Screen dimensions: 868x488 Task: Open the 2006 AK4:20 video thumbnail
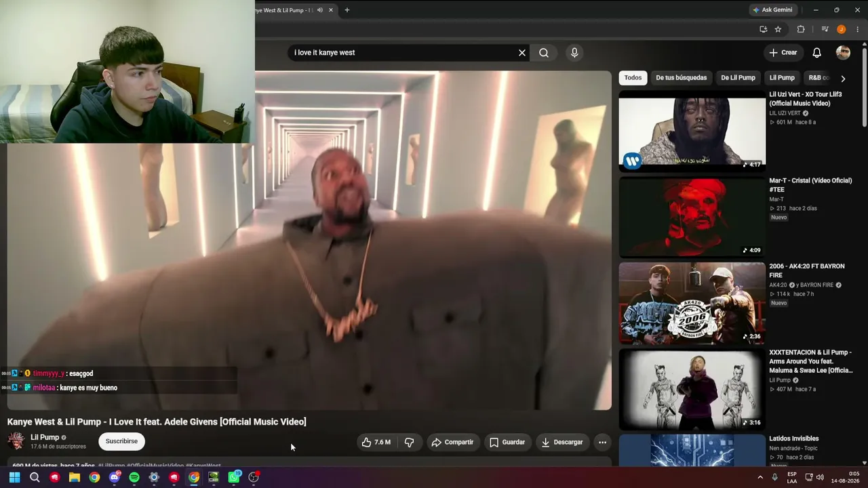pos(692,303)
